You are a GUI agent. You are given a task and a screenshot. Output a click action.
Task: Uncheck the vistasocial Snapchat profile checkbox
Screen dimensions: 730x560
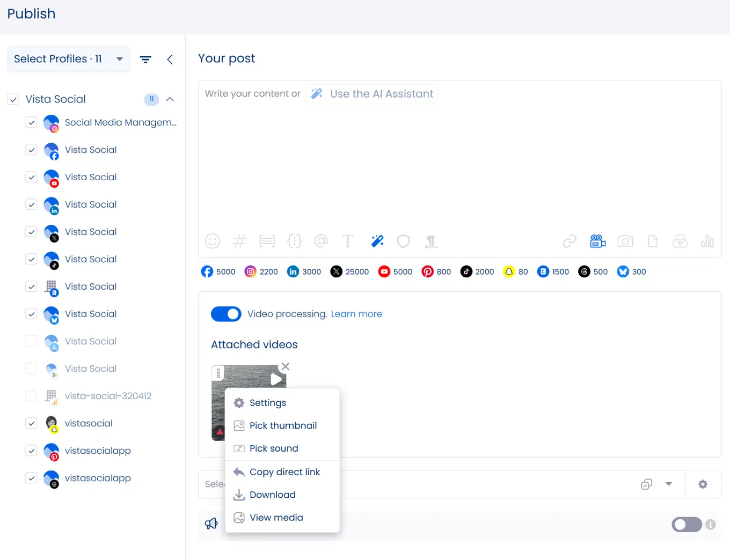31,423
